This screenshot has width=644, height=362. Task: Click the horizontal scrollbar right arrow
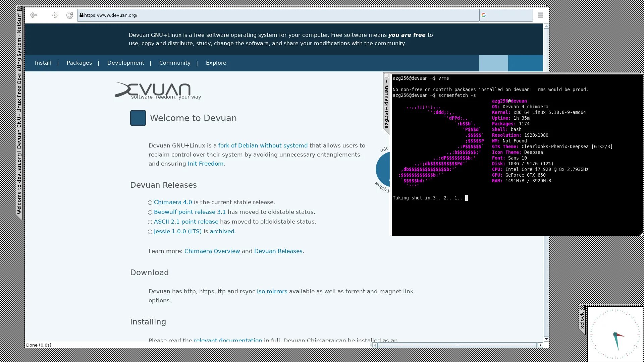(x=540, y=345)
